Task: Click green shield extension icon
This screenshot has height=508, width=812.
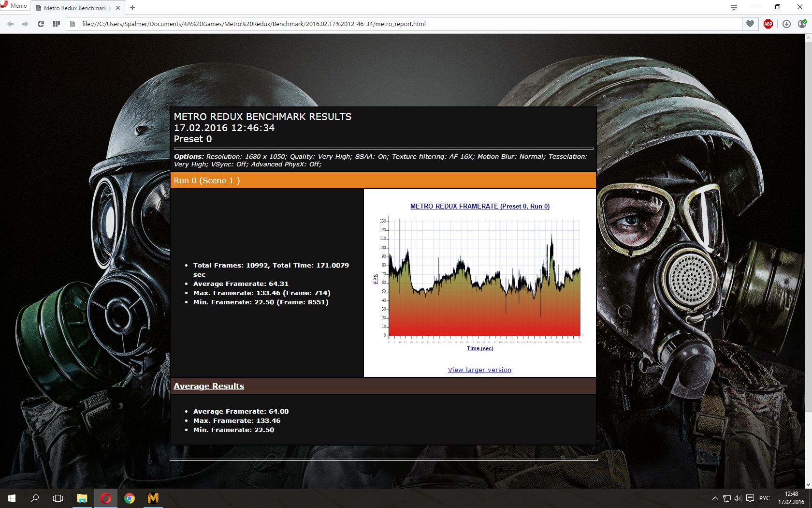Action: (x=802, y=24)
